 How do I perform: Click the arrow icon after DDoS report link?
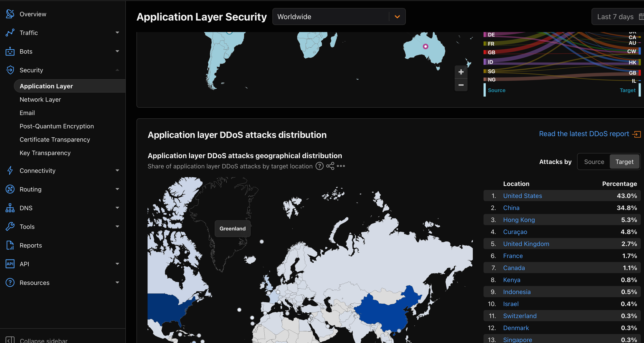(x=637, y=134)
